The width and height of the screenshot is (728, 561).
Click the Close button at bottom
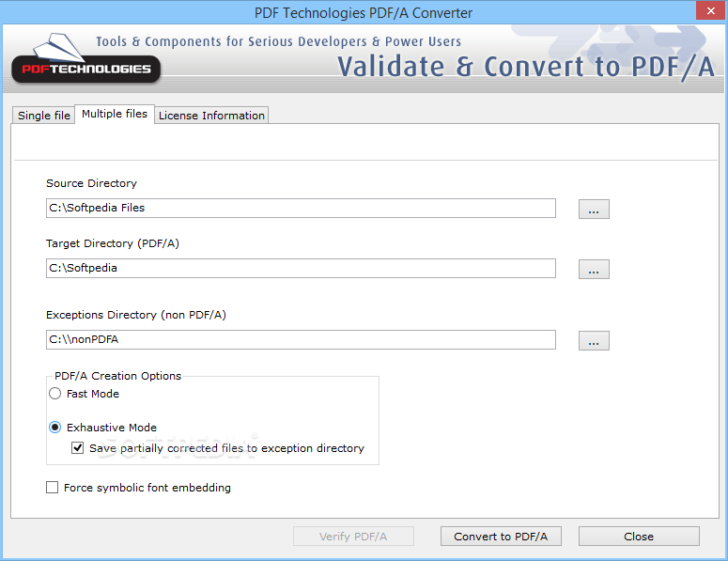[x=638, y=537]
